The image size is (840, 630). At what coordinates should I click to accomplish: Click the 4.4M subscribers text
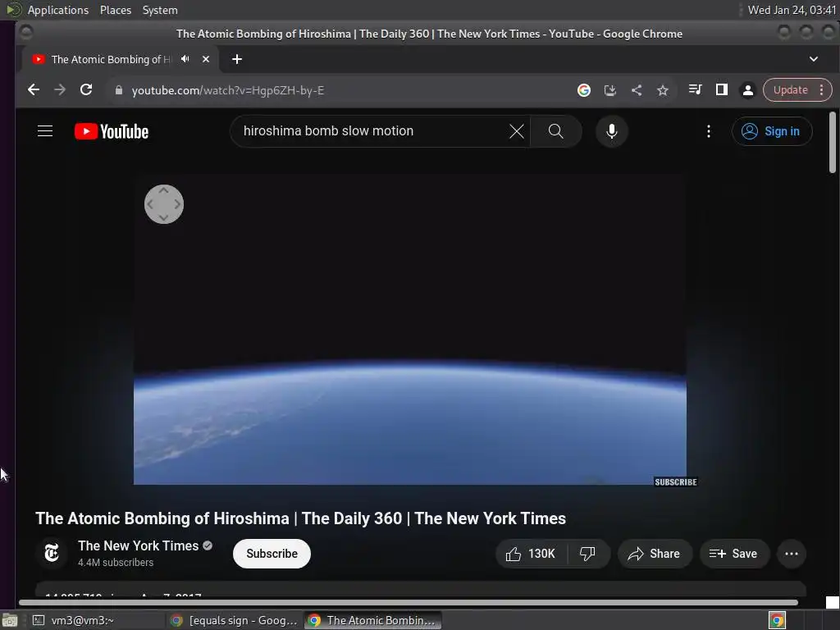(116, 562)
